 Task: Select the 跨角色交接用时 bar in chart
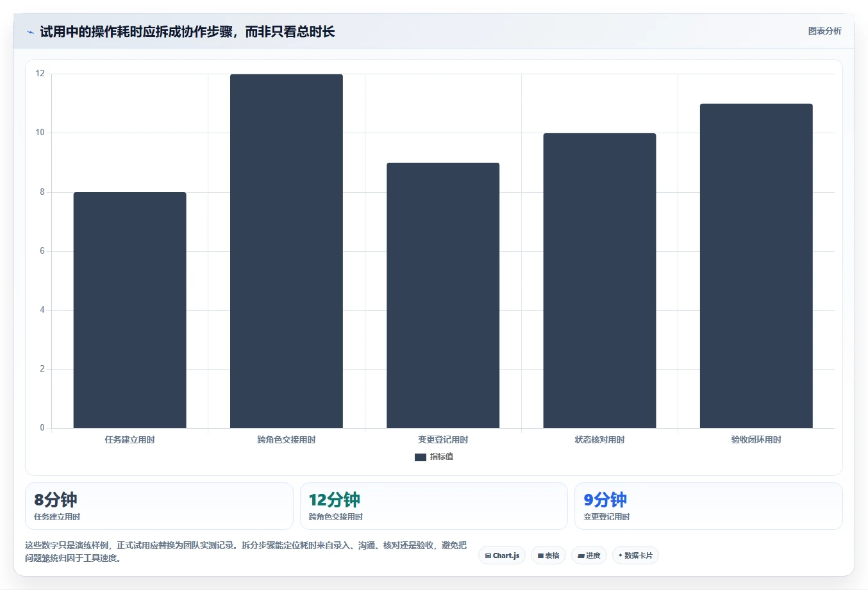(x=287, y=251)
